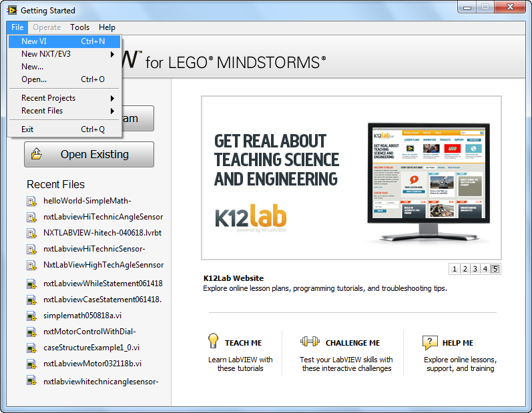
Task: Open recent file NxtLabViewHighTechAgleSennsor
Action: [x=103, y=265]
